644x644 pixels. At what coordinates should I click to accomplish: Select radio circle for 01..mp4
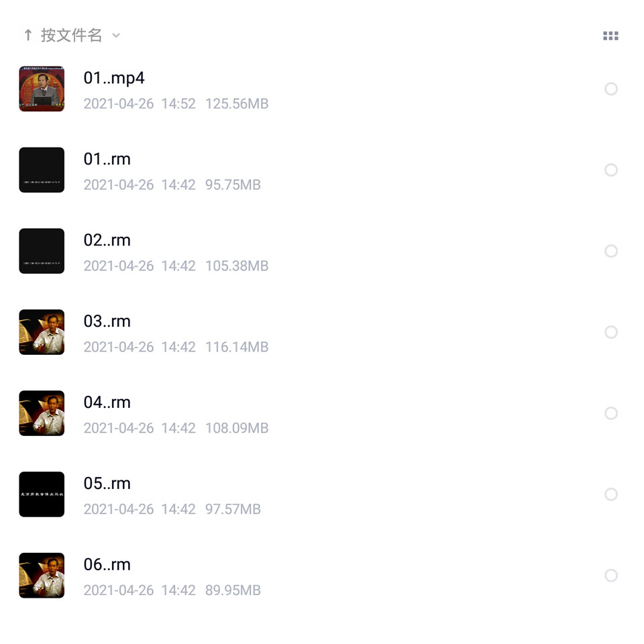pyautogui.click(x=610, y=89)
